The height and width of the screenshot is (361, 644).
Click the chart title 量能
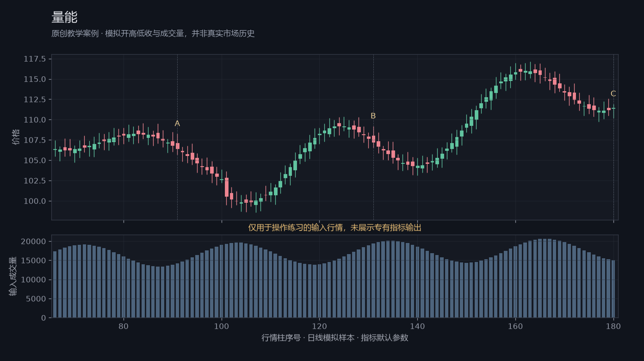tap(64, 18)
